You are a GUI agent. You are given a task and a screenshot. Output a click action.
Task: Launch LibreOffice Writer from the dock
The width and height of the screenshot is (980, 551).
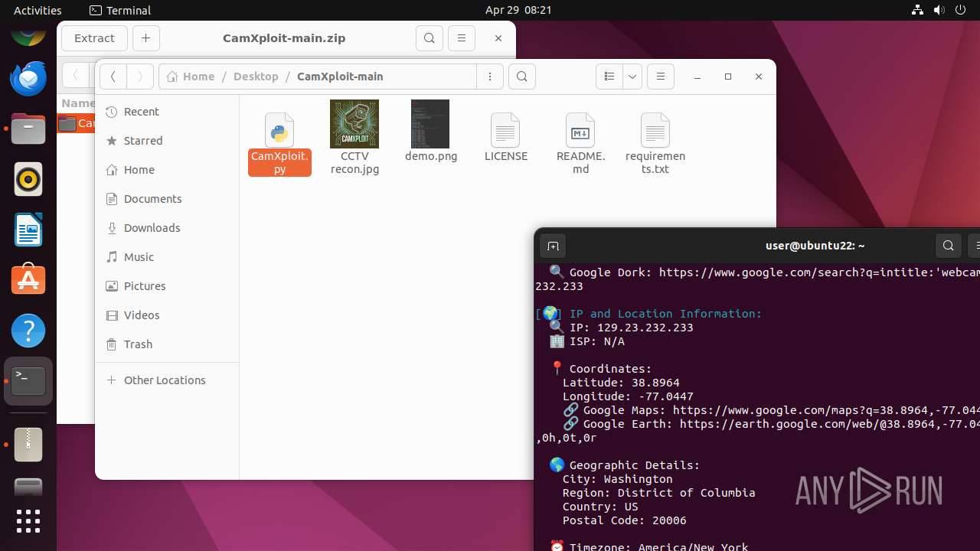pyautogui.click(x=28, y=230)
